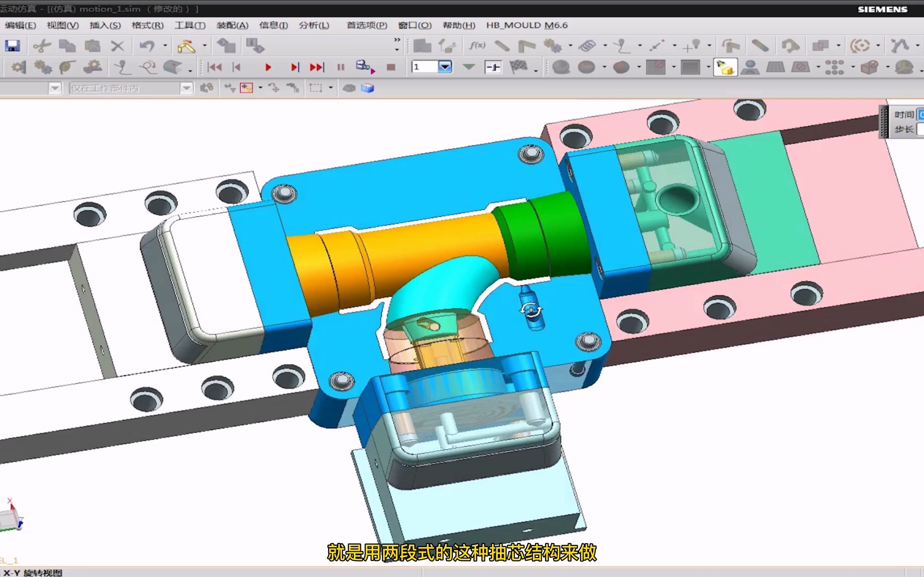Click the checkered finish flag icon

(518, 67)
